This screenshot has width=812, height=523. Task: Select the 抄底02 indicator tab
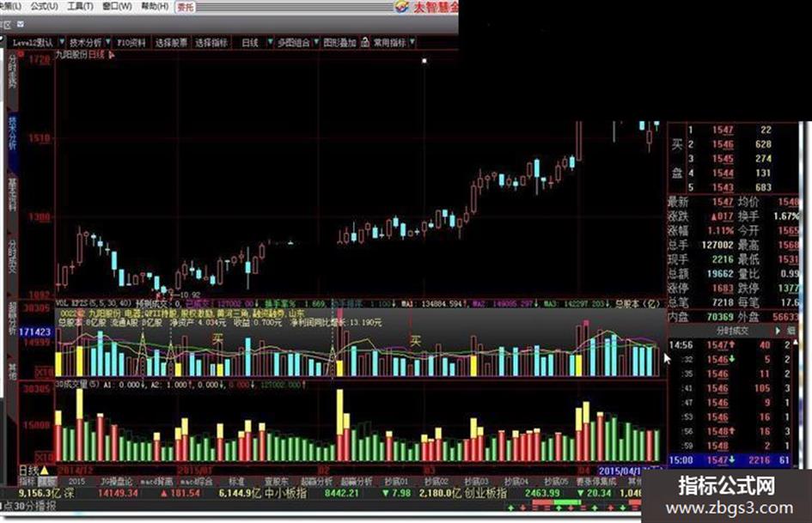tap(436, 482)
